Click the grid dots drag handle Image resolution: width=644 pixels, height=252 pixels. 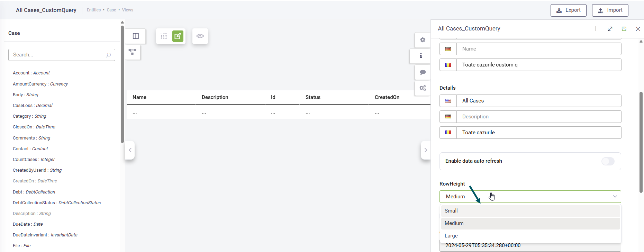pos(164,36)
